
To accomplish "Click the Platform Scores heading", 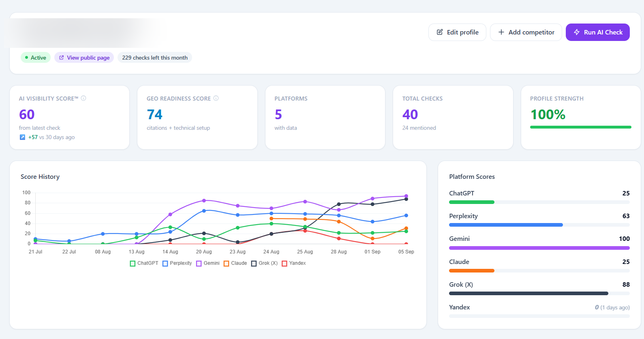I will pos(472,177).
